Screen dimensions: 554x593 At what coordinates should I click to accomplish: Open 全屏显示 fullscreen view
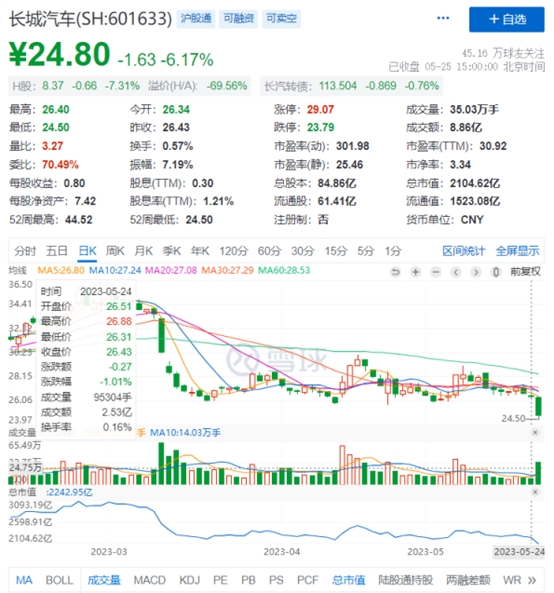tap(517, 251)
